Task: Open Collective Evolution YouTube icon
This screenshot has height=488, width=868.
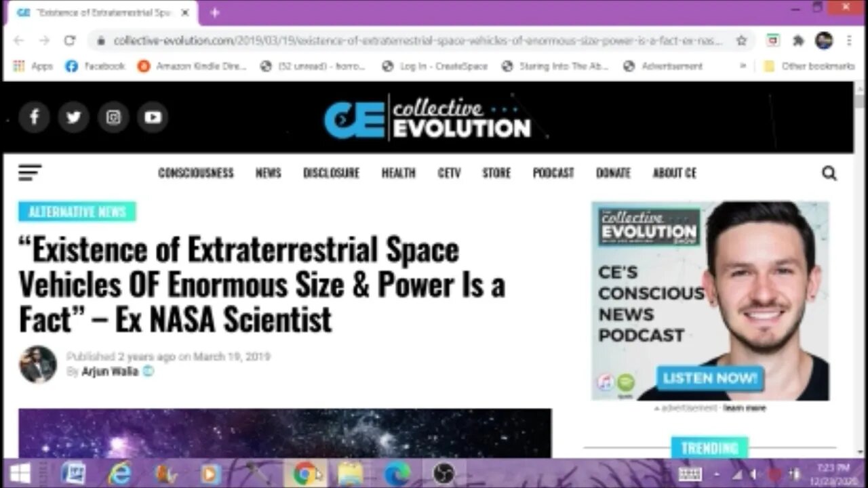Action: [153, 117]
